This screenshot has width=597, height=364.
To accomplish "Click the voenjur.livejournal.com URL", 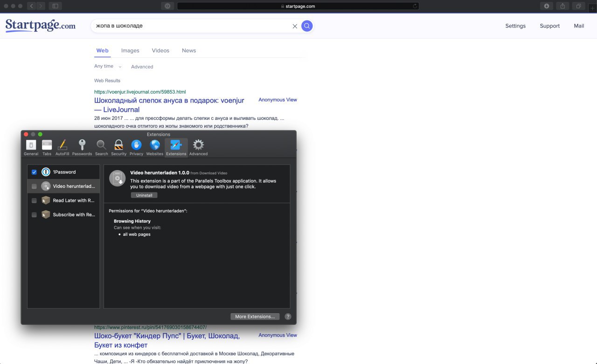I will (140, 92).
